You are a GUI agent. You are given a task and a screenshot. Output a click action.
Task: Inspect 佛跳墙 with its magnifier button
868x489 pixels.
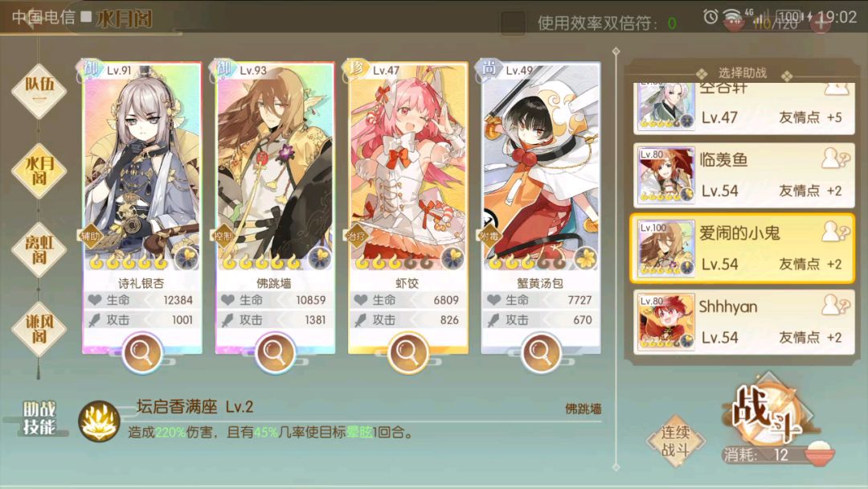point(275,351)
